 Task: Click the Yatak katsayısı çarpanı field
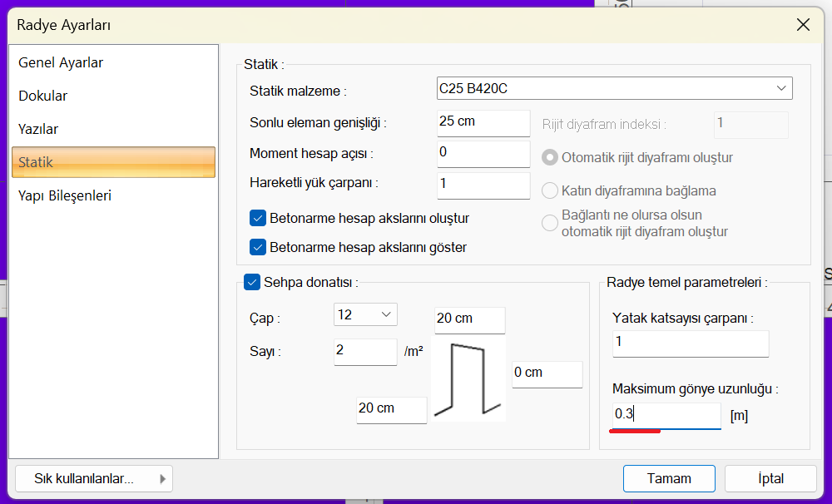[691, 343]
